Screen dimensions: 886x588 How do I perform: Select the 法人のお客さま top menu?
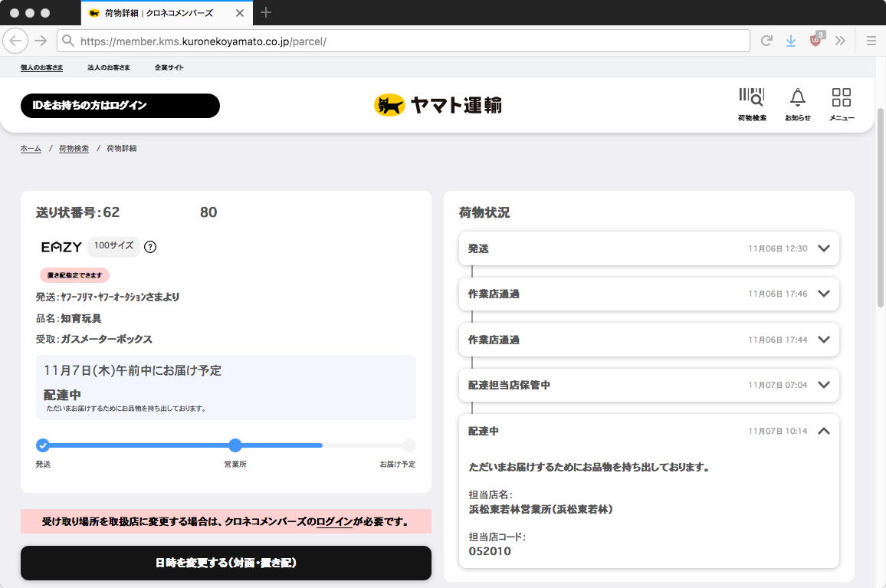click(x=109, y=67)
